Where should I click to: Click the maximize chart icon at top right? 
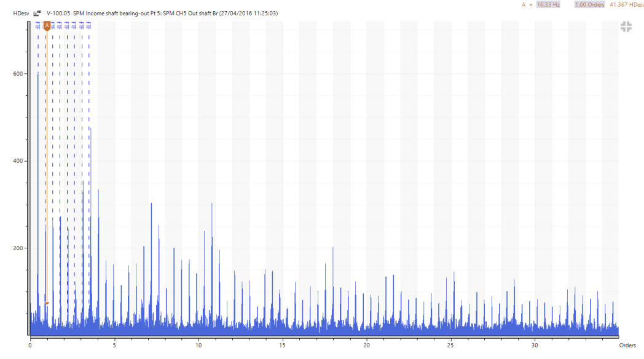click(x=626, y=26)
